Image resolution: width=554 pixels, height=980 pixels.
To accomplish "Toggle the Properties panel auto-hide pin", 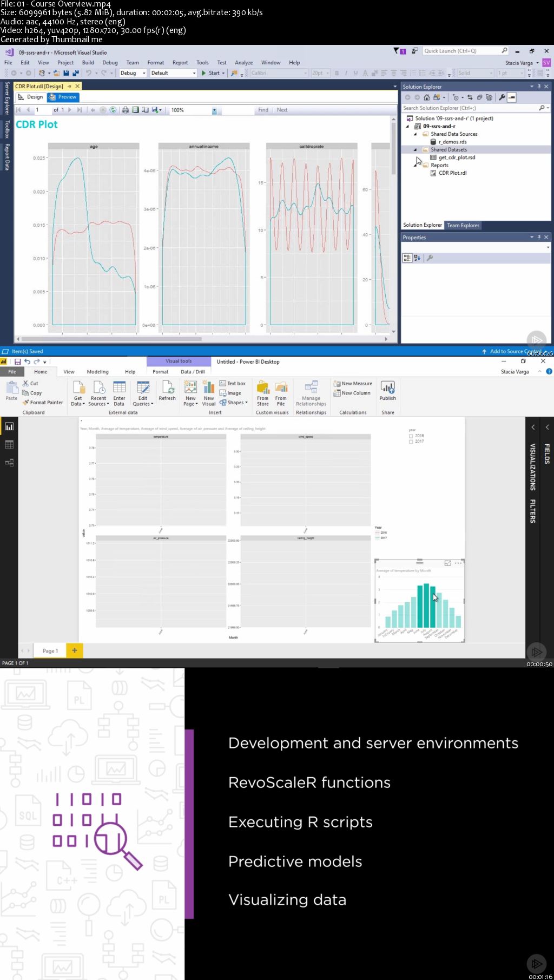I will coord(539,237).
